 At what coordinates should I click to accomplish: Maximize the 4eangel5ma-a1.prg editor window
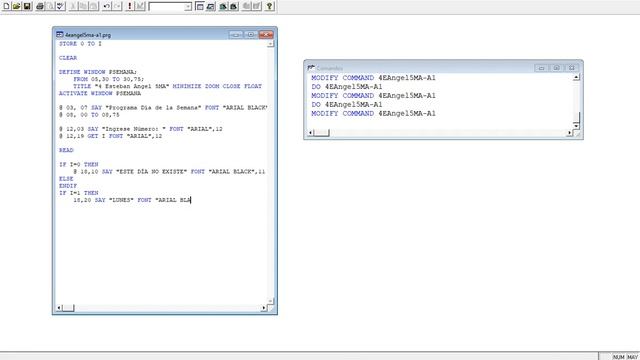click(251, 35)
